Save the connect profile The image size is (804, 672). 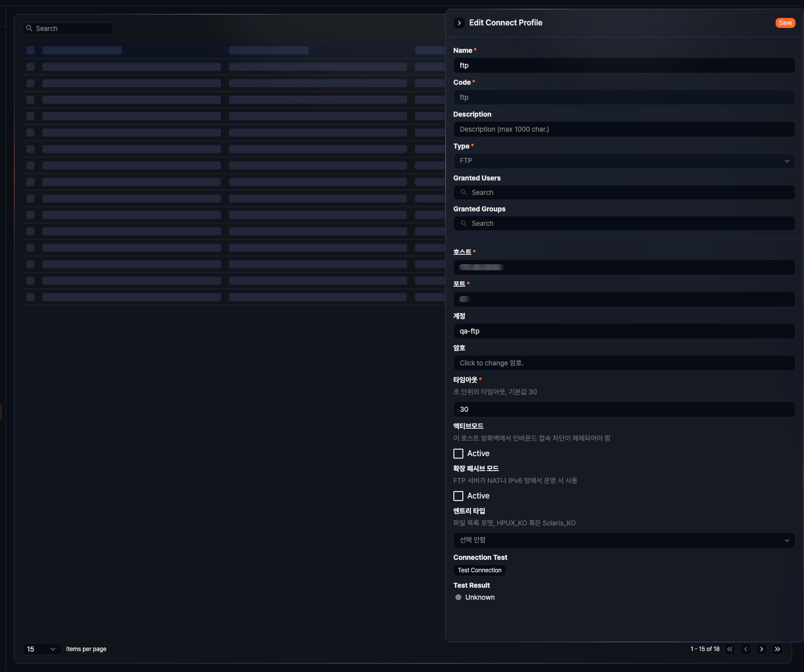click(x=785, y=23)
